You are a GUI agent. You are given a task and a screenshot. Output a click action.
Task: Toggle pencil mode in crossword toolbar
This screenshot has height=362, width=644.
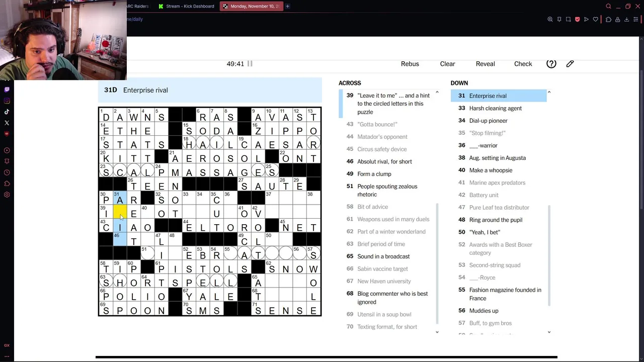click(x=570, y=64)
